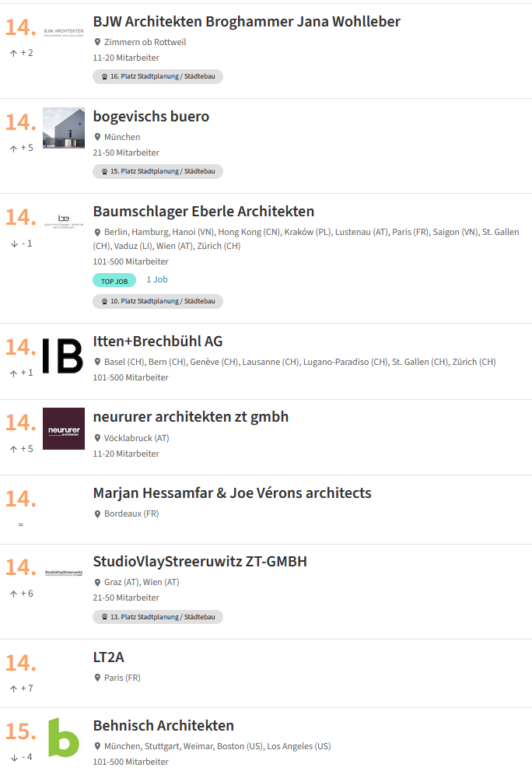Select the '13. Platz Stadtplanung / Städtebau' badge
532x771 pixels.
(x=158, y=617)
